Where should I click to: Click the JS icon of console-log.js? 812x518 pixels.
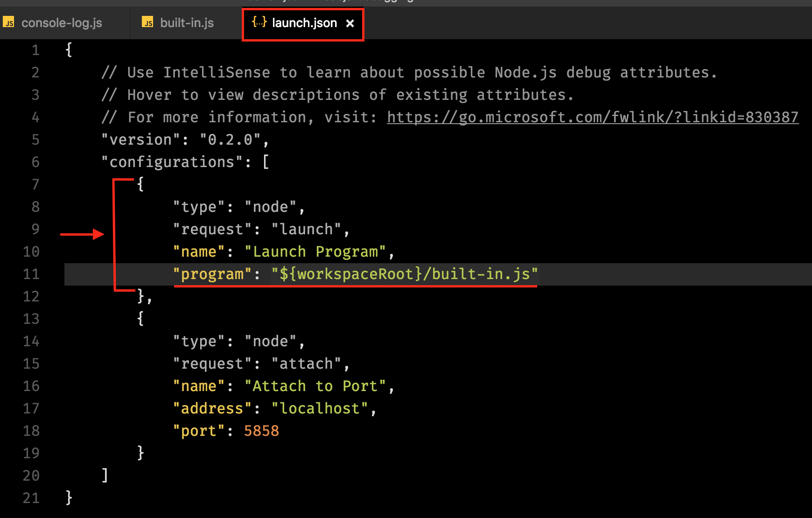9,22
